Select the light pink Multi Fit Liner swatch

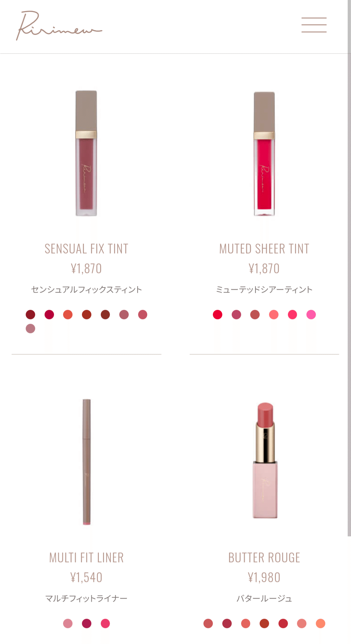click(x=68, y=623)
